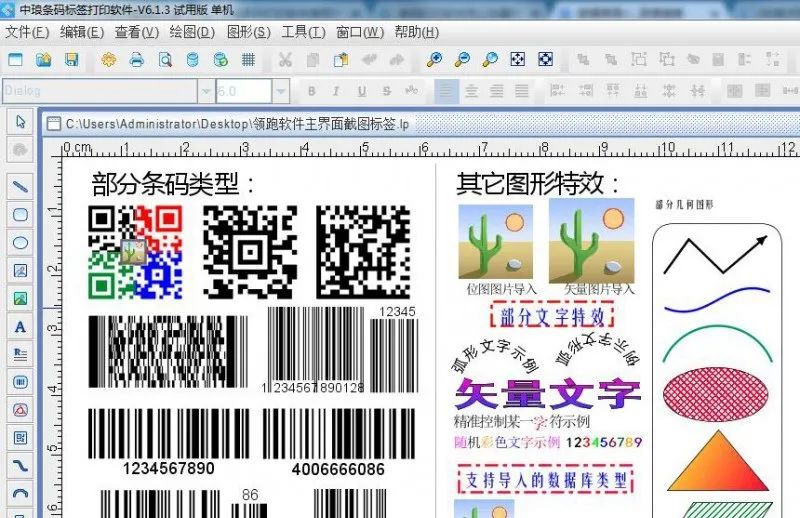Select the barcode drawing tool
The image size is (800, 518).
(x=20, y=382)
